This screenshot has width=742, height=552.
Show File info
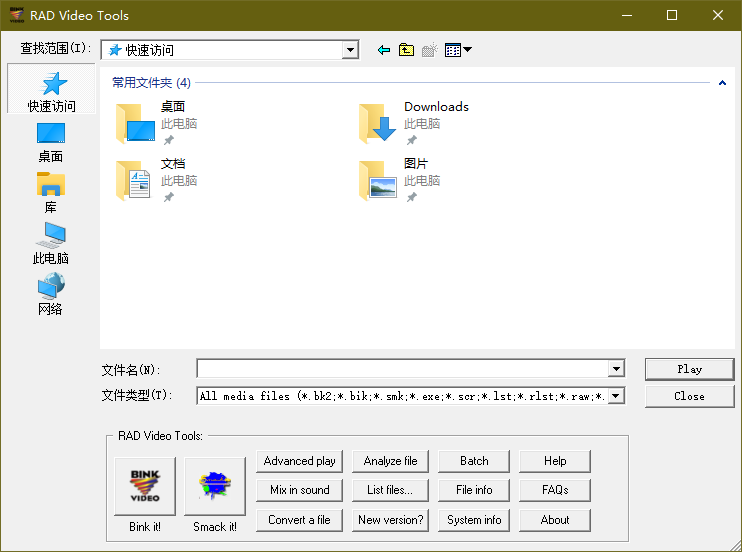[474, 490]
